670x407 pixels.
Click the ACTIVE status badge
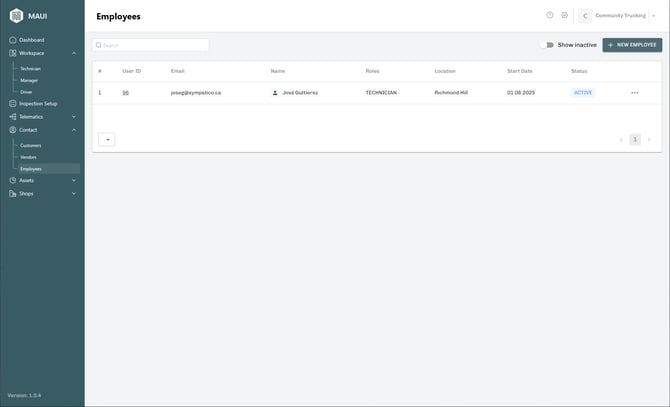click(583, 93)
